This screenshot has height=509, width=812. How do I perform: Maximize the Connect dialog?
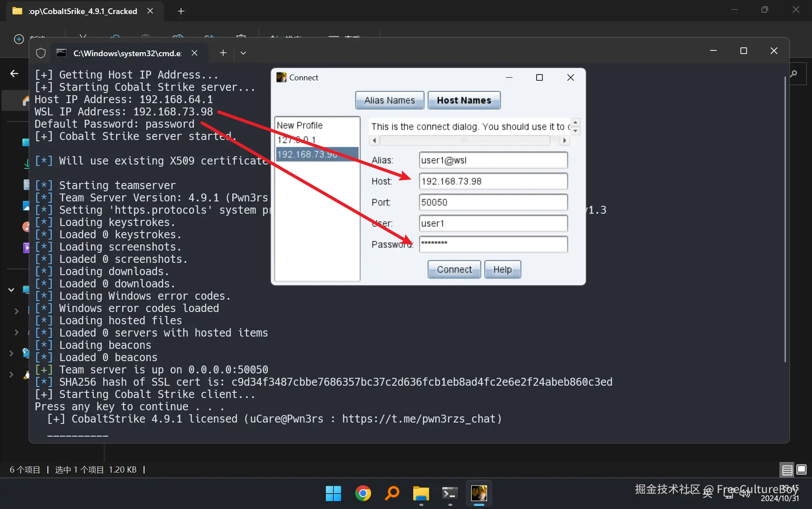coord(539,77)
